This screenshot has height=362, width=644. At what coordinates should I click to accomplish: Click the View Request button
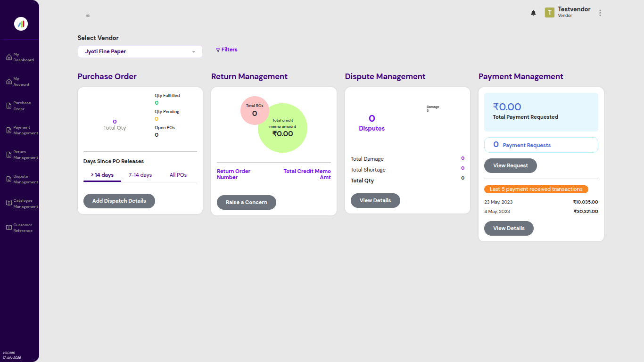(510, 166)
